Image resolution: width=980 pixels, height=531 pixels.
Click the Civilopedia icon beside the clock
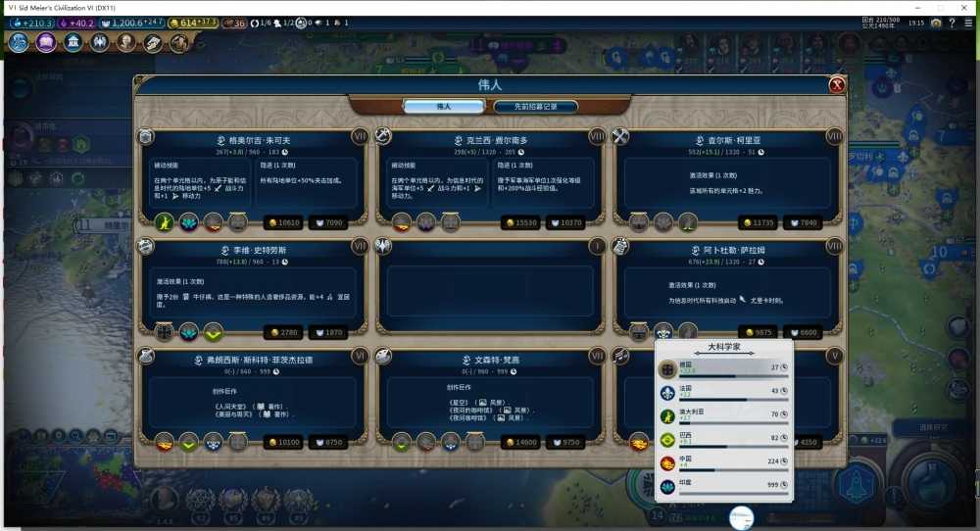point(936,24)
